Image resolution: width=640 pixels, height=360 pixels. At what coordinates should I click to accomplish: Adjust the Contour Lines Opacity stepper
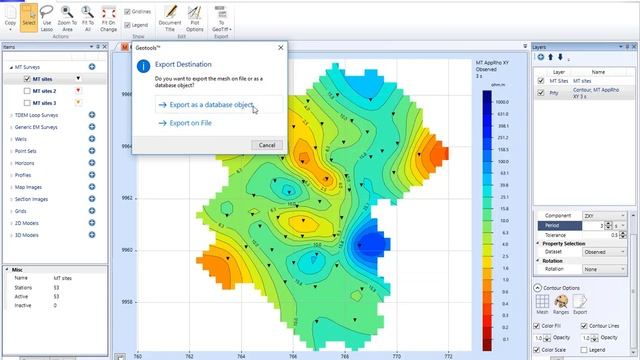coord(595,338)
